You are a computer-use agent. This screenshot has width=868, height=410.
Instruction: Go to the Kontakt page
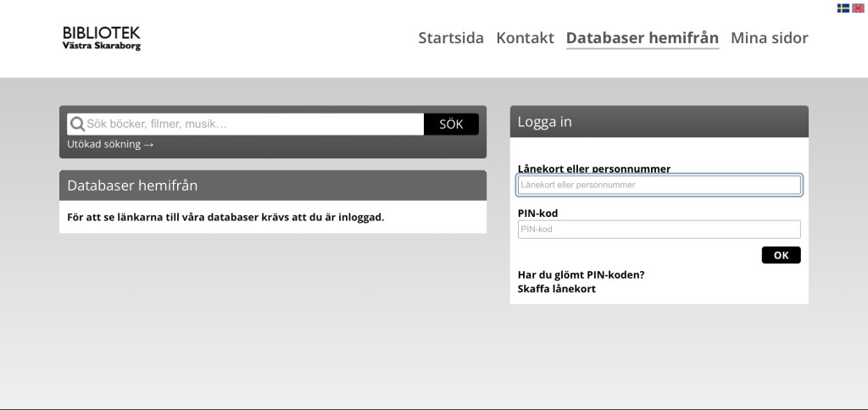[525, 38]
